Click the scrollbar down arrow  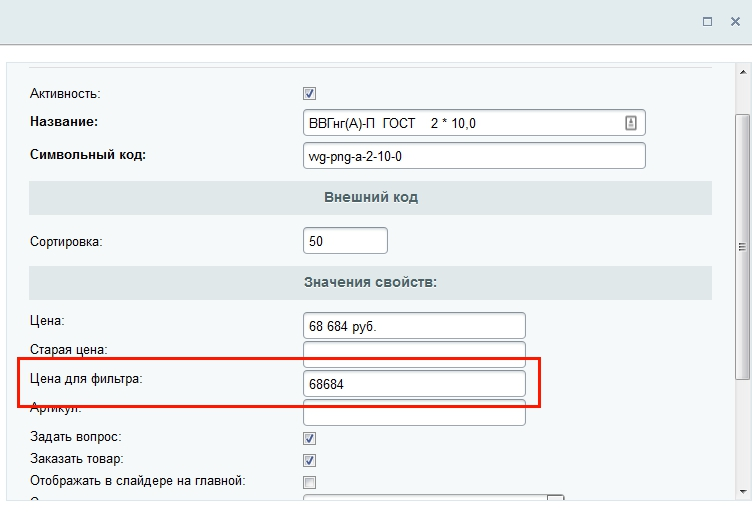(x=742, y=491)
